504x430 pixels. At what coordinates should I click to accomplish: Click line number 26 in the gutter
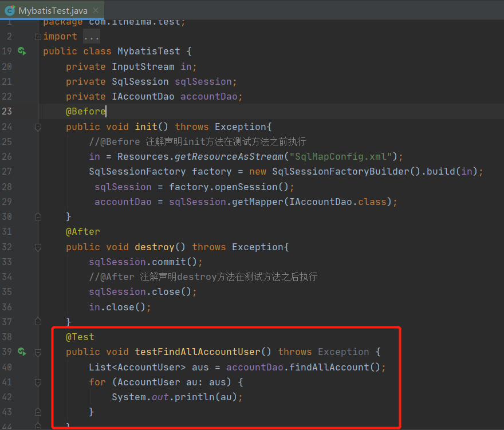pos(7,156)
